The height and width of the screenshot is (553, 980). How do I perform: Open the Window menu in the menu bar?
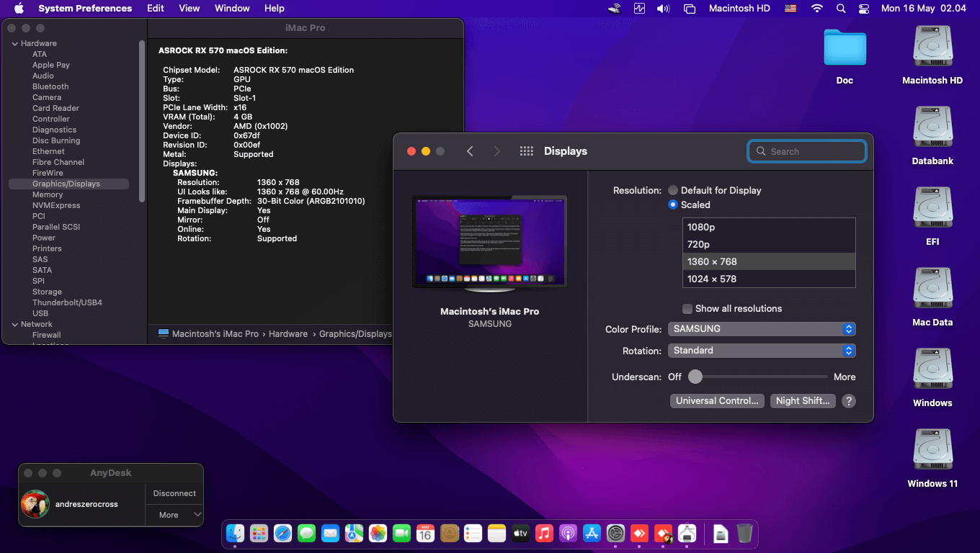(231, 8)
